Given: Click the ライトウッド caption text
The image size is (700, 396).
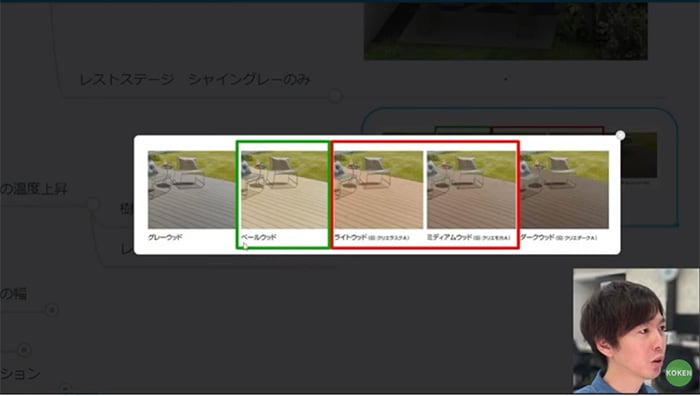Looking at the screenshot, I should [351, 237].
